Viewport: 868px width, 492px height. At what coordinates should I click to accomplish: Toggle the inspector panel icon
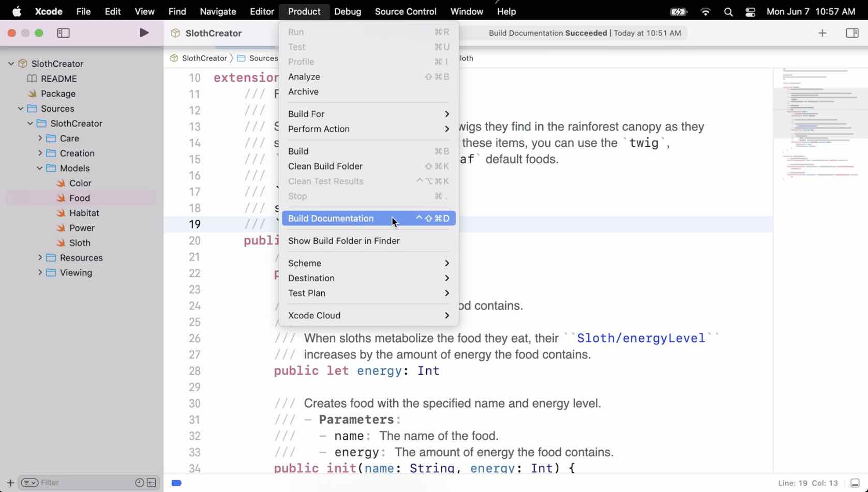(852, 33)
